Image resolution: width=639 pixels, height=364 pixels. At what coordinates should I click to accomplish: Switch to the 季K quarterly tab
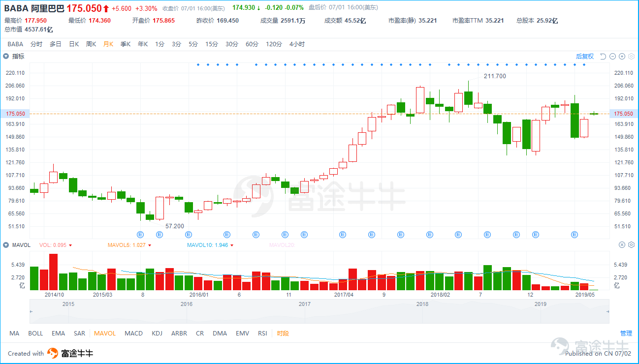point(126,44)
